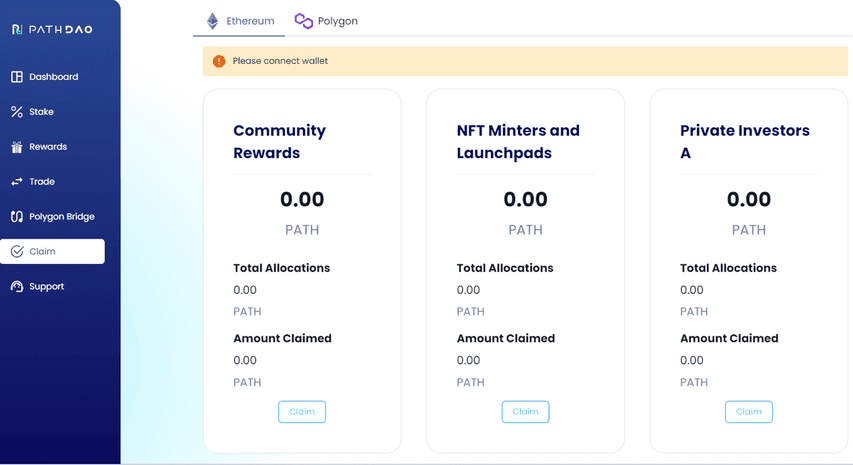Click Total Allocations label in NFT Minters card
Viewport: 853px width, 465px height.
point(505,268)
